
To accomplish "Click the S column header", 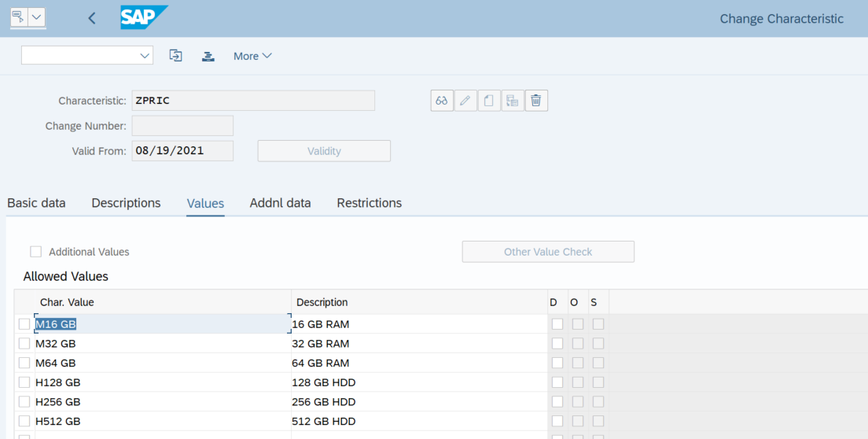I will point(598,302).
